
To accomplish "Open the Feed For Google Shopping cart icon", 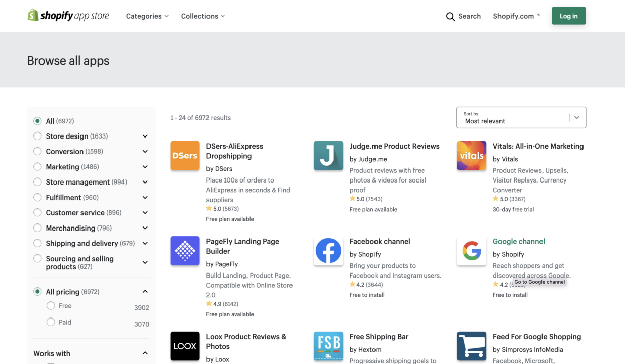I will [x=472, y=346].
